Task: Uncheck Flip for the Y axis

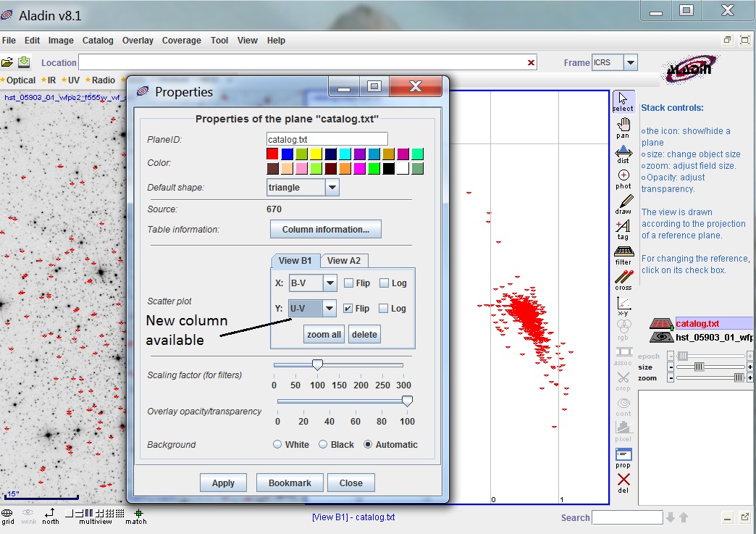Action: [348, 308]
